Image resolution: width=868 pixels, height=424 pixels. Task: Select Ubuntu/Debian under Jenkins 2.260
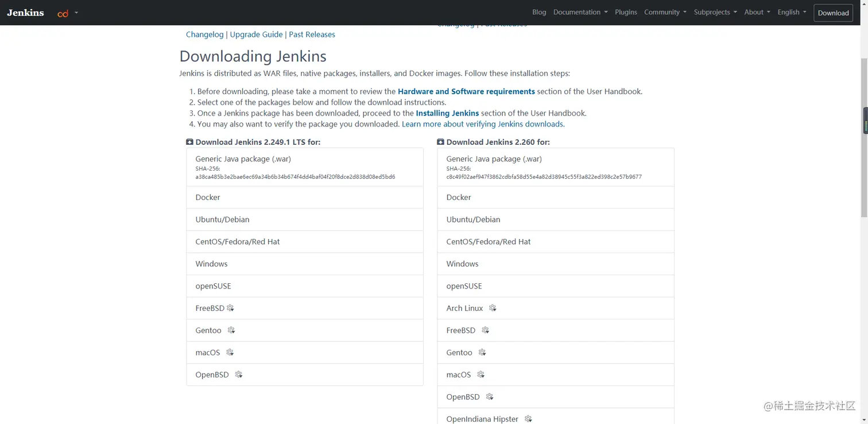[x=556, y=219]
